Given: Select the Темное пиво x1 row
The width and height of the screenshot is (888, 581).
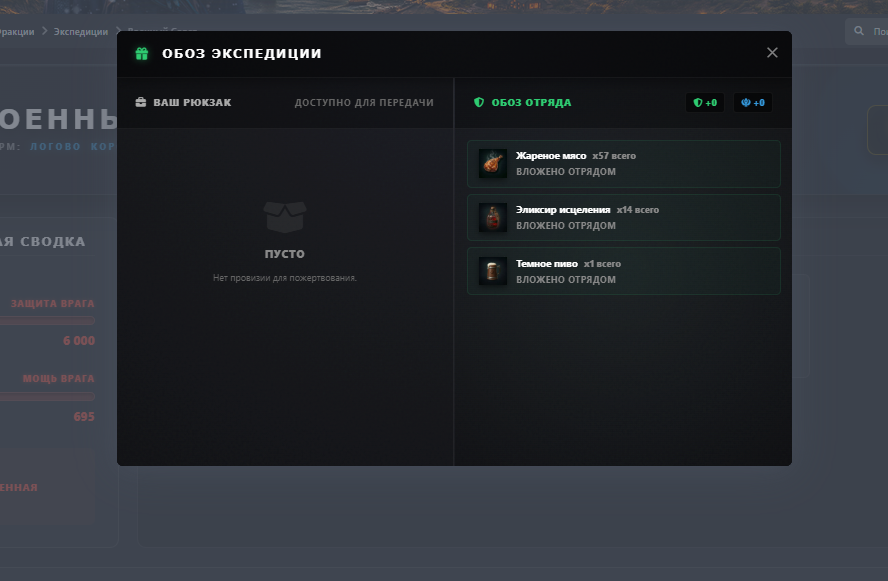Looking at the screenshot, I should click(x=624, y=271).
